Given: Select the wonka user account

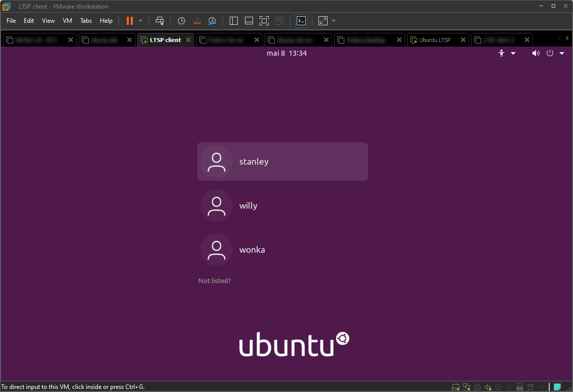Looking at the screenshot, I should coord(282,250).
